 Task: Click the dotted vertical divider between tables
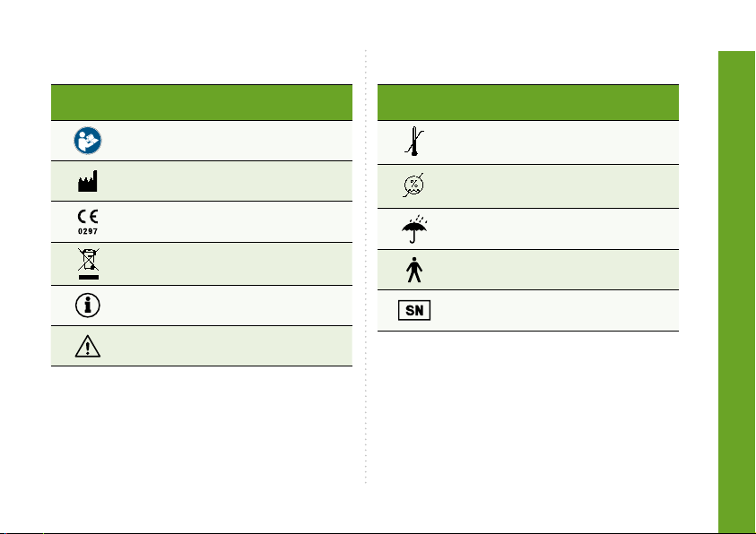tap(366, 266)
